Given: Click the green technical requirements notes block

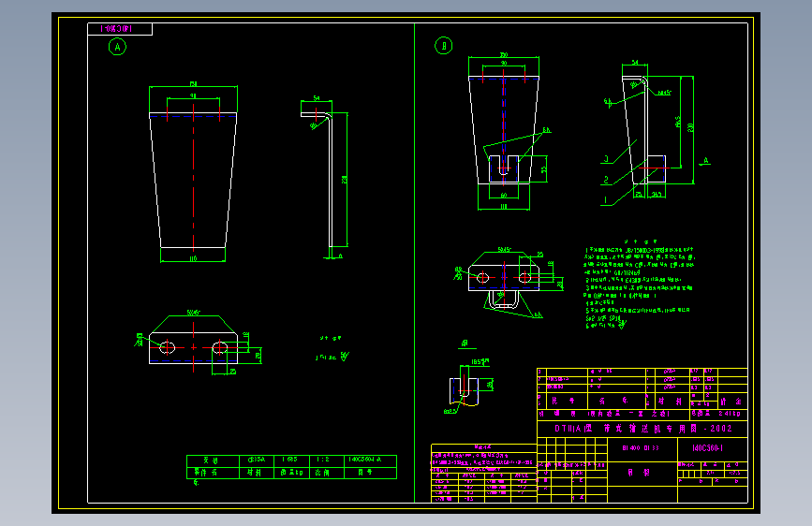Looking at the screenshot, I should [x=640, y=284].
